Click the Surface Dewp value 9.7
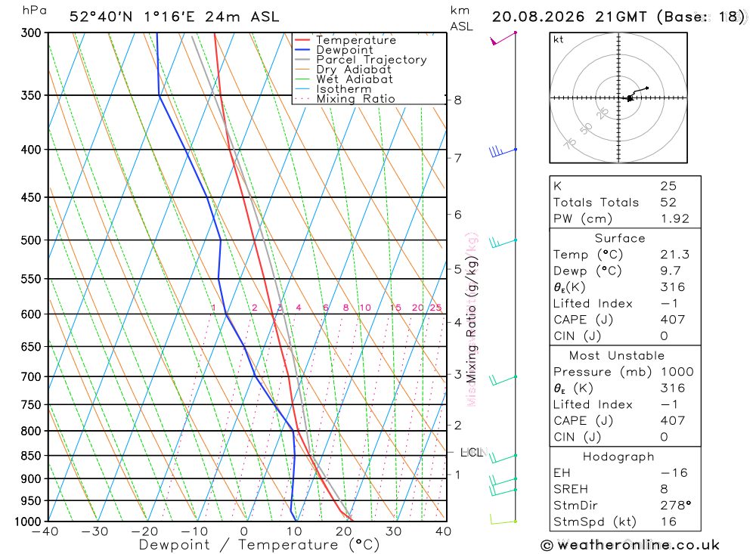 (671, 271)
